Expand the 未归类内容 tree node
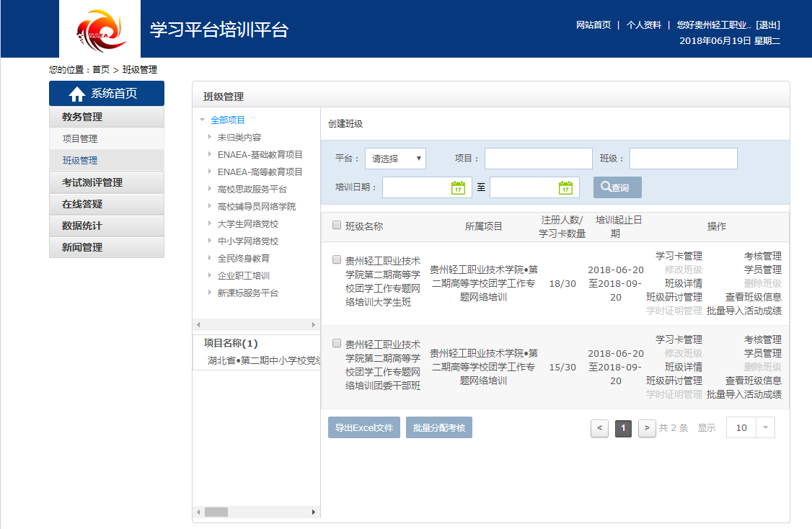Viewport: 812px width, 529px height. coord(210,137)
